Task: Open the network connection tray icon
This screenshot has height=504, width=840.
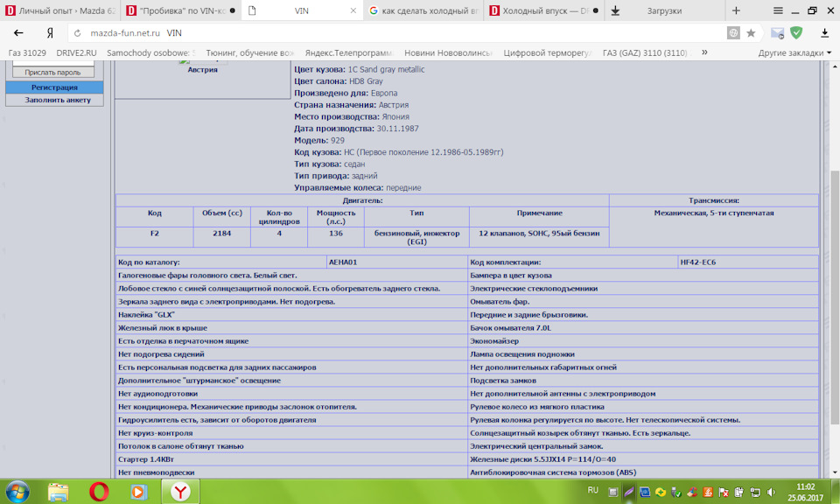Action: coord(755,492)
